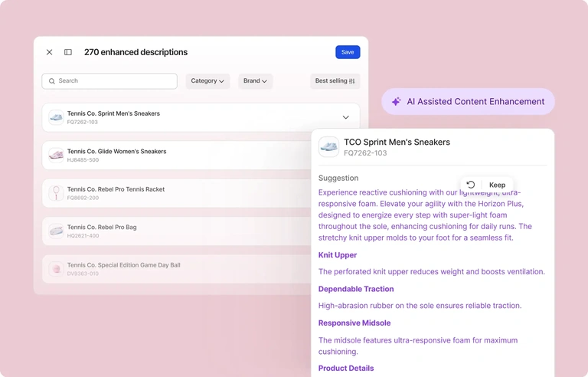Click the AI Assisted Content Enhancement pill
Screen dimensions: 588x377
(468, 101)
